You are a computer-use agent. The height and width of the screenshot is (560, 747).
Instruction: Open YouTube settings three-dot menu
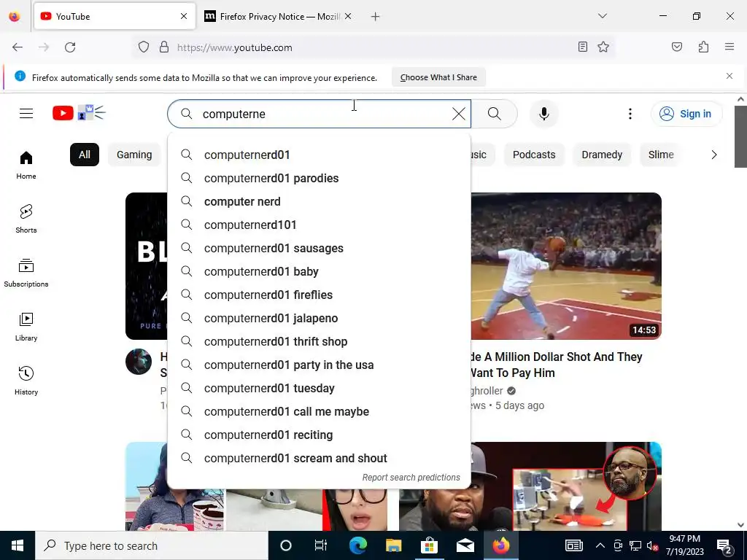point(630,114)
